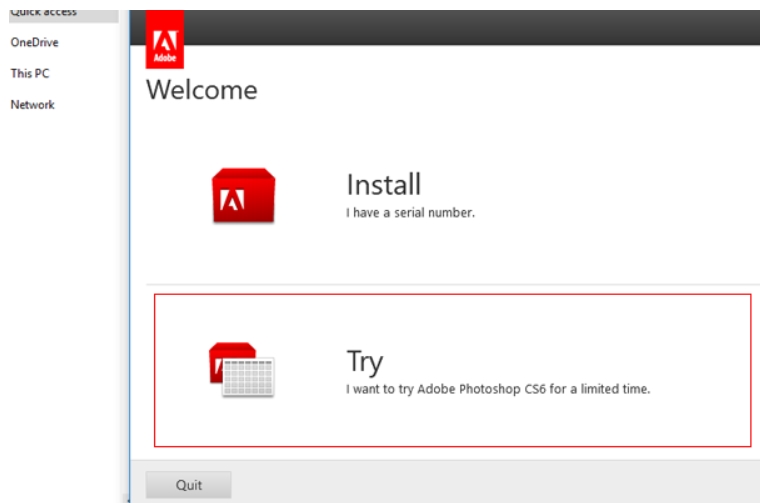Click the dark installer title bar

pos(450,28)
